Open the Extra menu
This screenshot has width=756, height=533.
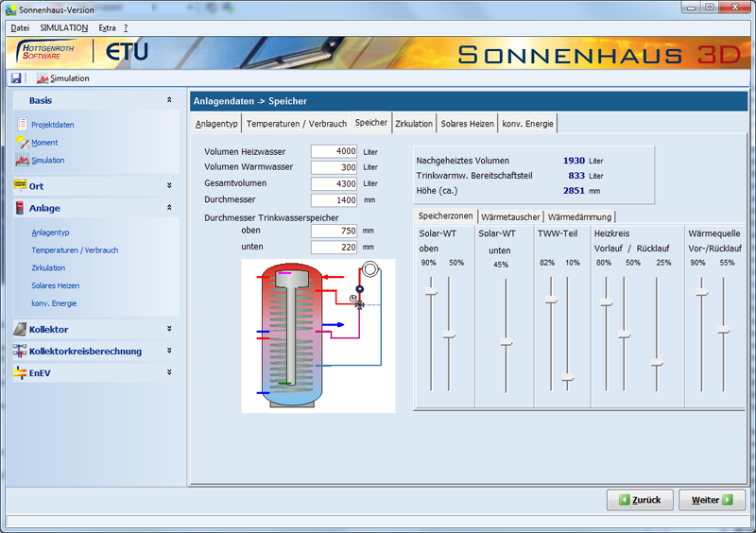click(107, 28)
